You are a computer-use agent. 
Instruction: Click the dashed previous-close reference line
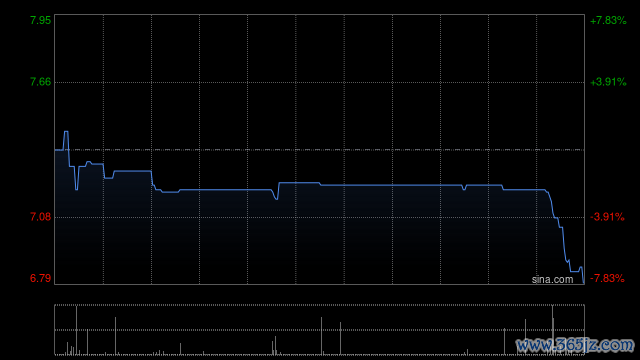click(319, 150)
